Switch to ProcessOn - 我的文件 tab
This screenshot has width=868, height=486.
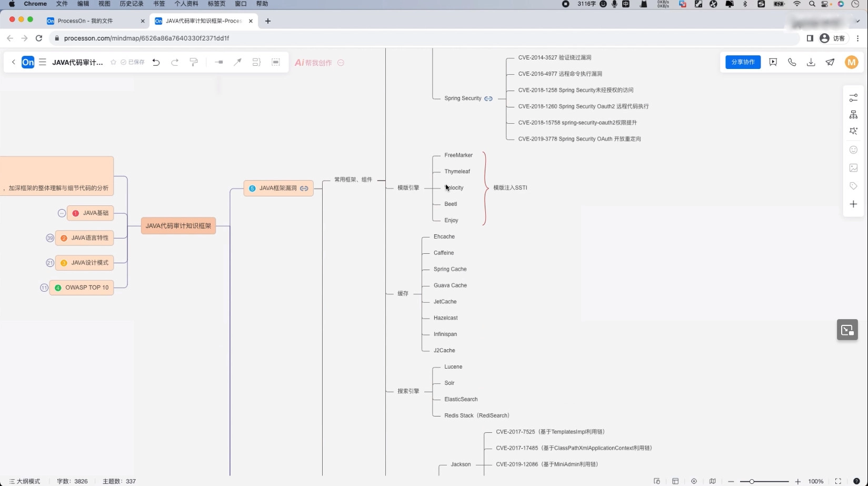tap(85, 21)
